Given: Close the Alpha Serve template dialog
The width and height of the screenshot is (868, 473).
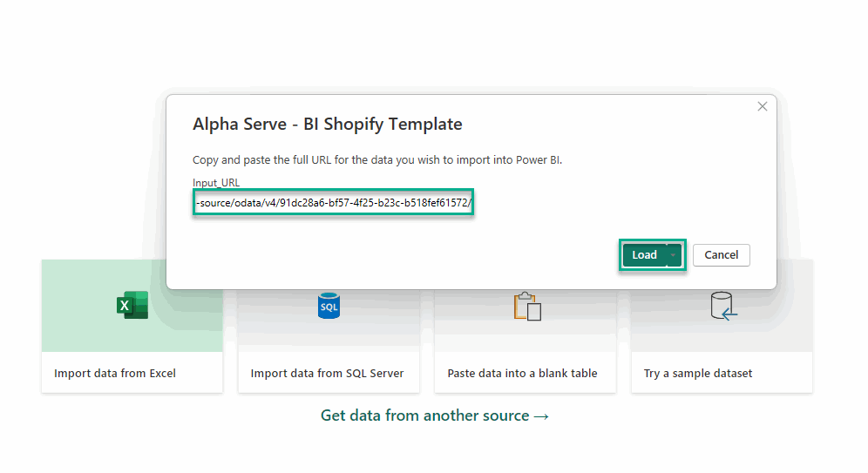Looking at the screenshot, I should (x=763, y=106).
